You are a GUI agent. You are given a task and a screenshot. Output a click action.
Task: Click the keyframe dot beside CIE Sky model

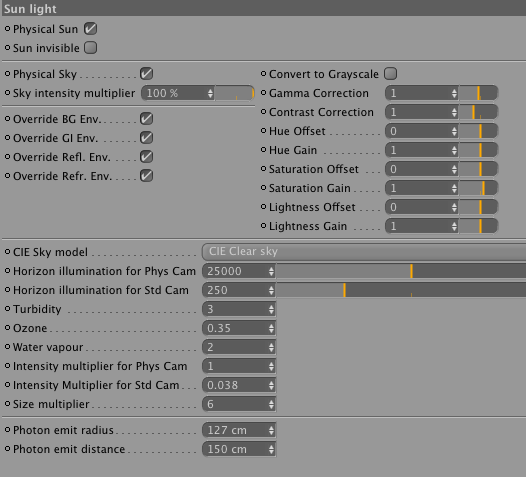(x=7, y=252)
